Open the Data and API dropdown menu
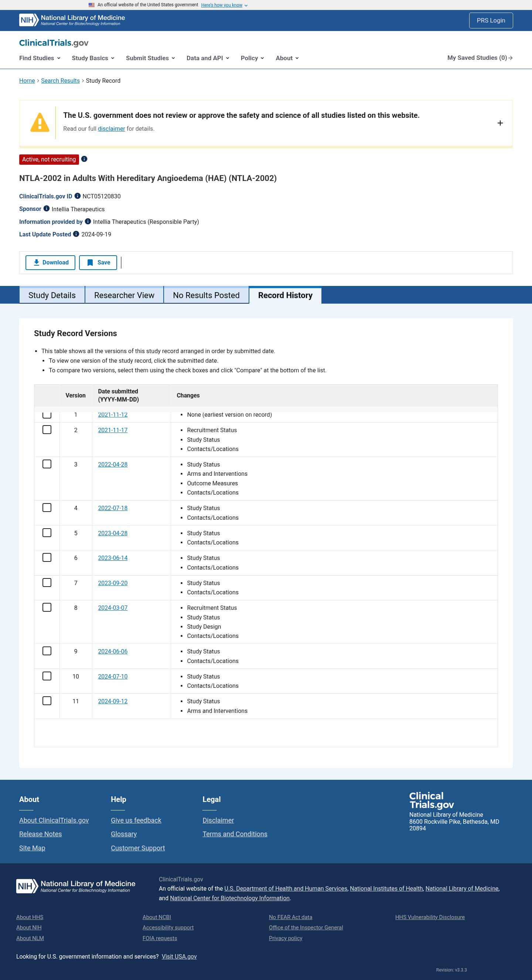The image size is (532, 980). pyautogui.click(x=208, y=58)
